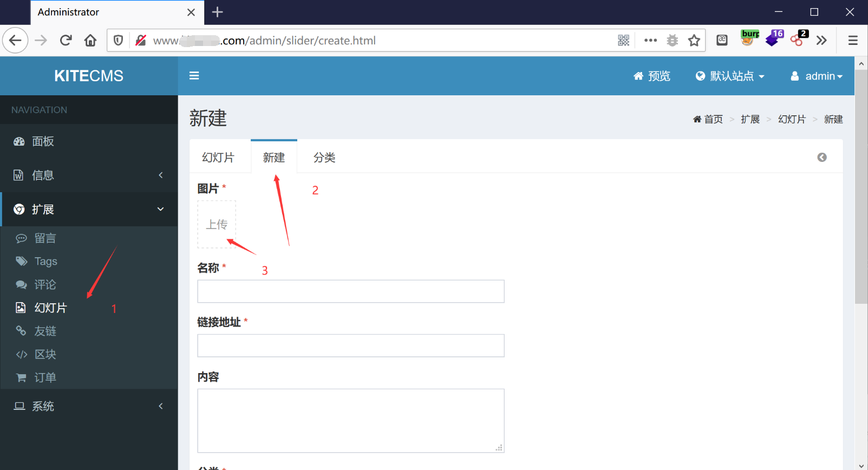Image resolution: width=868 pixels, height=470 pixels.
Task: Open page actions three-dot menu
Action: tap(651, 41)
